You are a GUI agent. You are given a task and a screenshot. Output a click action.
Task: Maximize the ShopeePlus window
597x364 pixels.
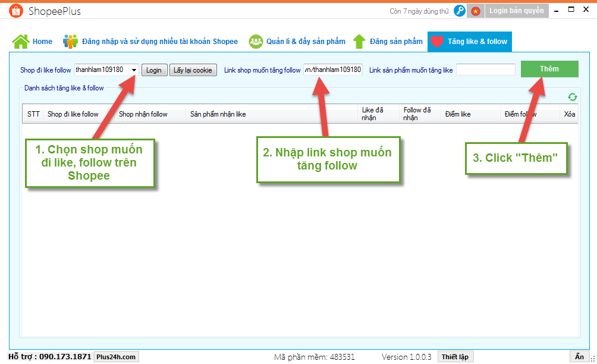(571, 10)
